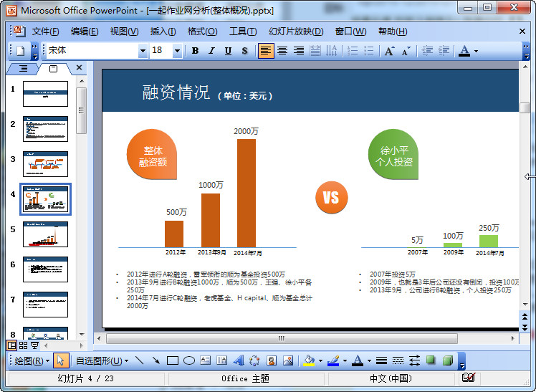
Task: Open the 文件(F) menu
Action: coord(45,32)
